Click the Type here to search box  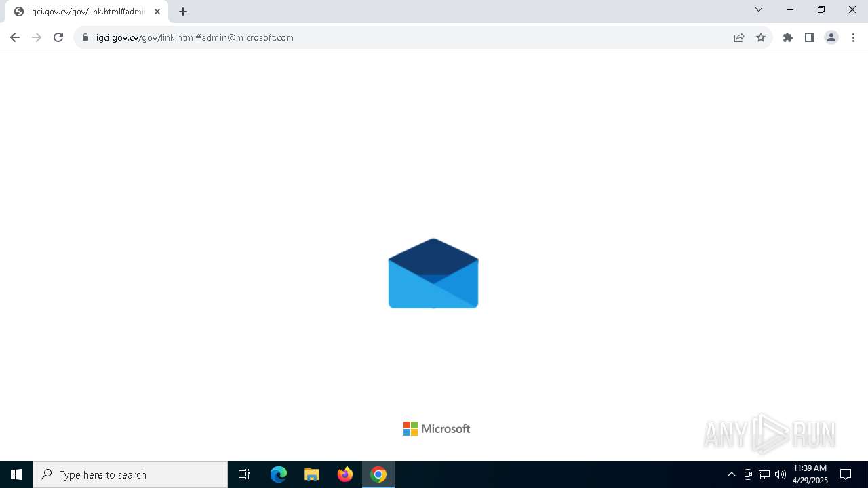tap(130, 474)
